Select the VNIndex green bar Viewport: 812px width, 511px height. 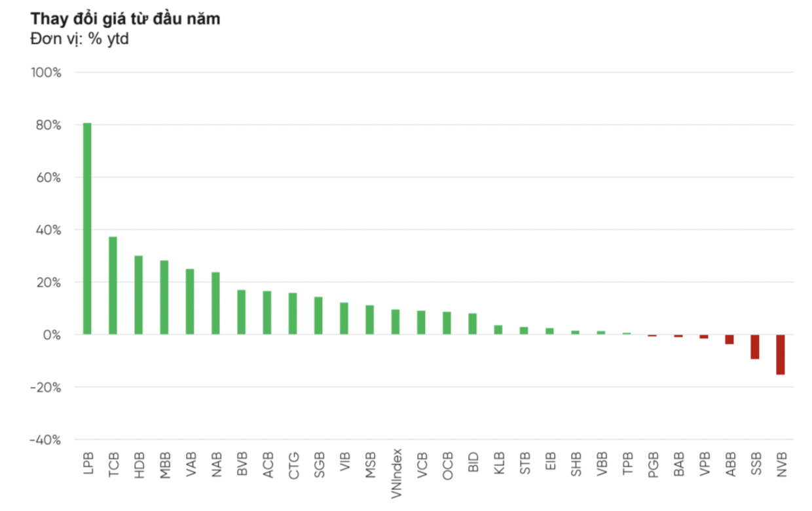click(396, 322)
